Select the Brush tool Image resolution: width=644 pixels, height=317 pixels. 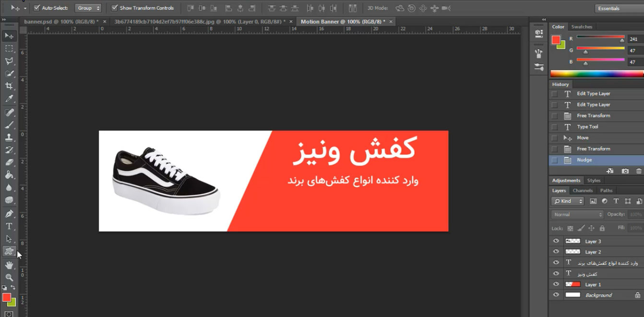pos(9,125)
